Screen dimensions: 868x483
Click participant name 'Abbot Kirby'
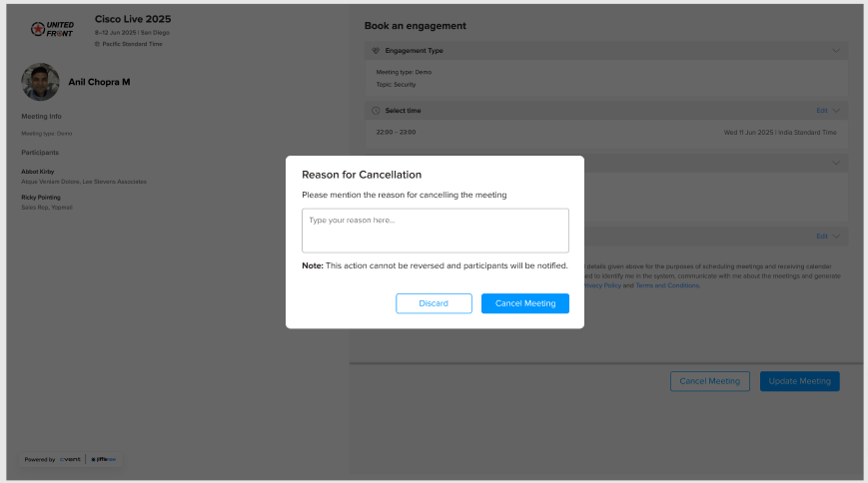pyautogui.click(x=38, y=172)
